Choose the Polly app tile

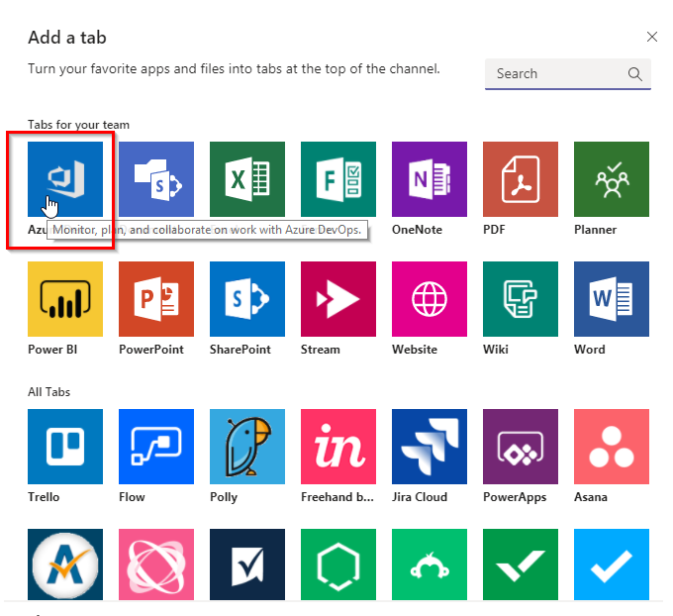247,447
